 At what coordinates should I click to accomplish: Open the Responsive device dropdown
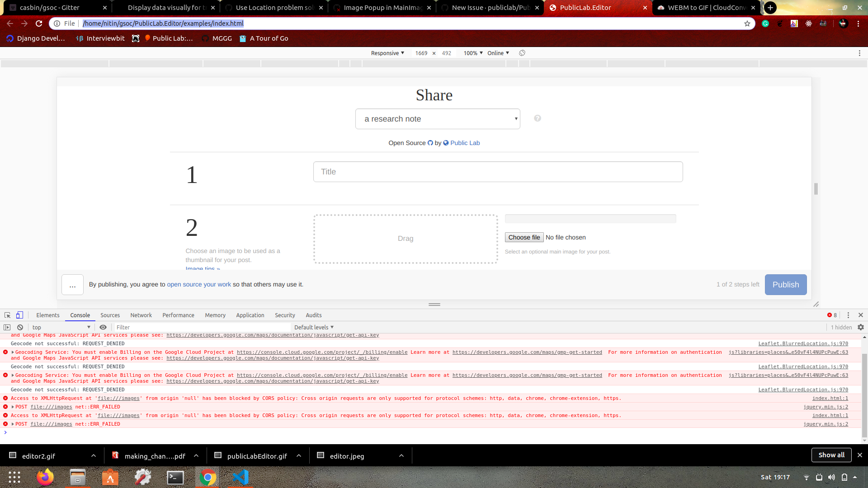[x=387, y=53]
